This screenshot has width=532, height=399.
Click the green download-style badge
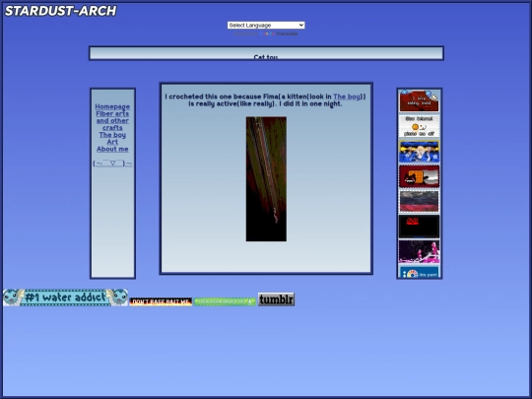[225, 301]
